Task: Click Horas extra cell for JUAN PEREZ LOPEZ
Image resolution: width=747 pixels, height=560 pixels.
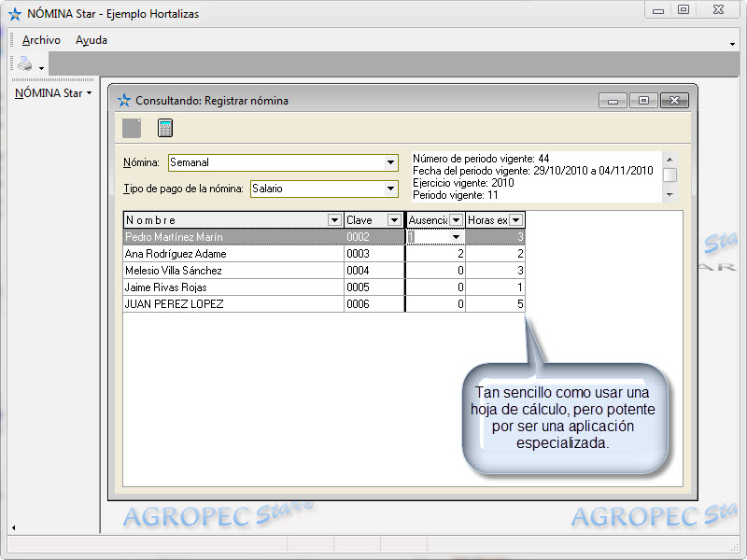Action: click(496, 304)
